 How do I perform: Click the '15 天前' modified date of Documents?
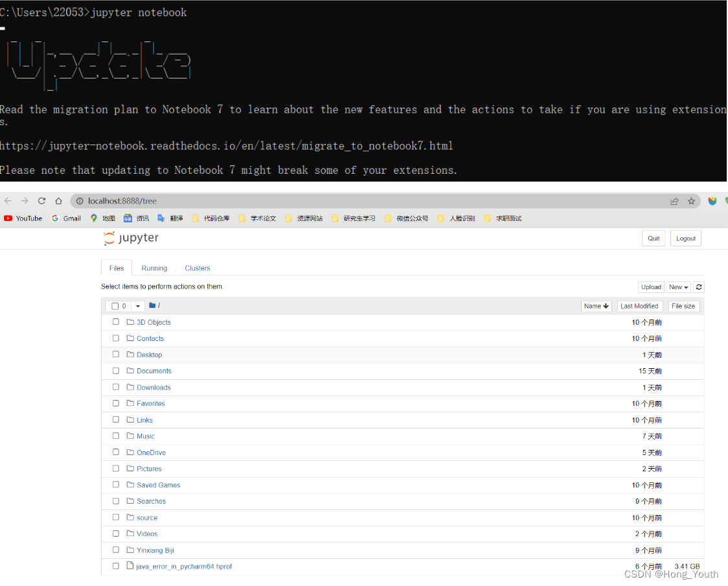(x=650, y=371)
